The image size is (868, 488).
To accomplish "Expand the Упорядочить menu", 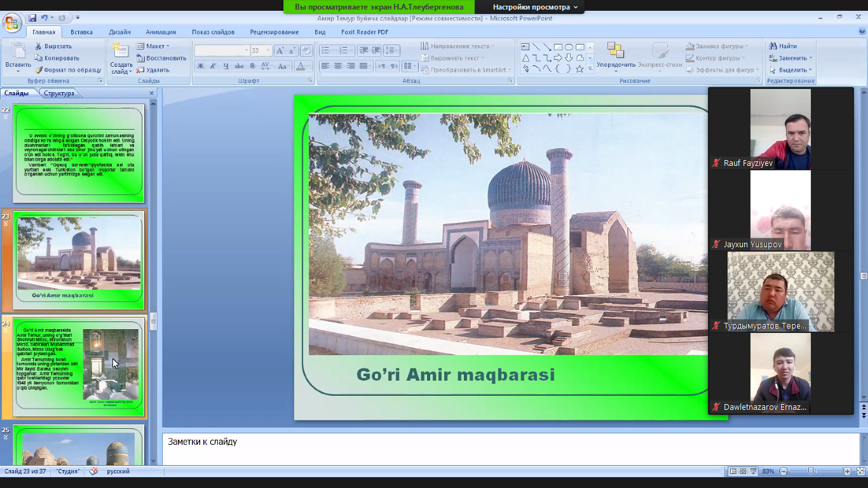I will 616,64.
